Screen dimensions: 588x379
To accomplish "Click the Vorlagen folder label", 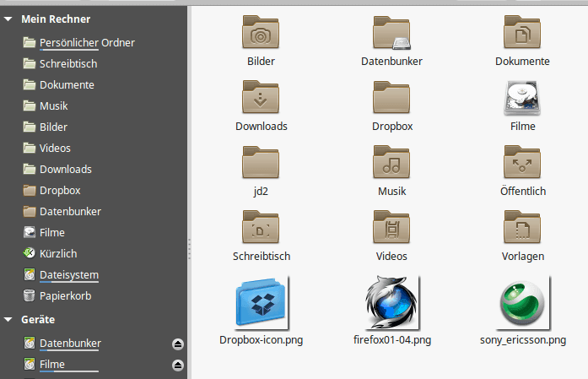I will click(523, 257).
